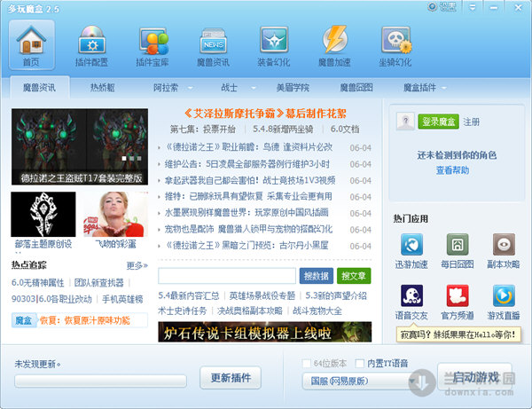
Task: Open the 设置 gear settings icon
Action: 432,7
